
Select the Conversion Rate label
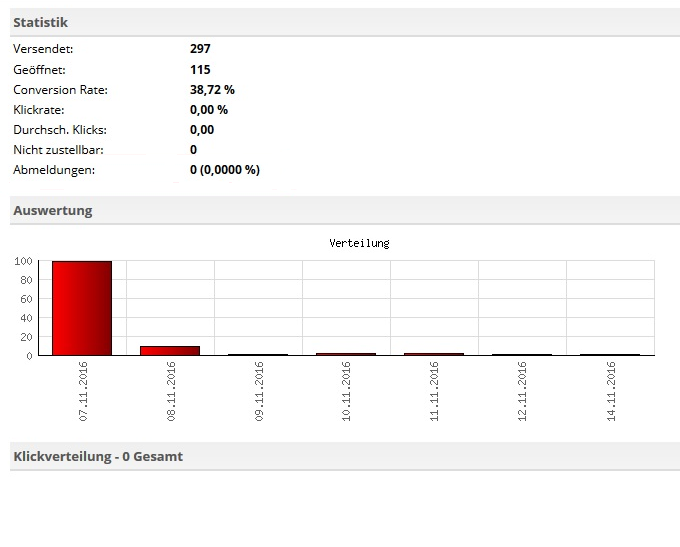click(x=60, y=90)
